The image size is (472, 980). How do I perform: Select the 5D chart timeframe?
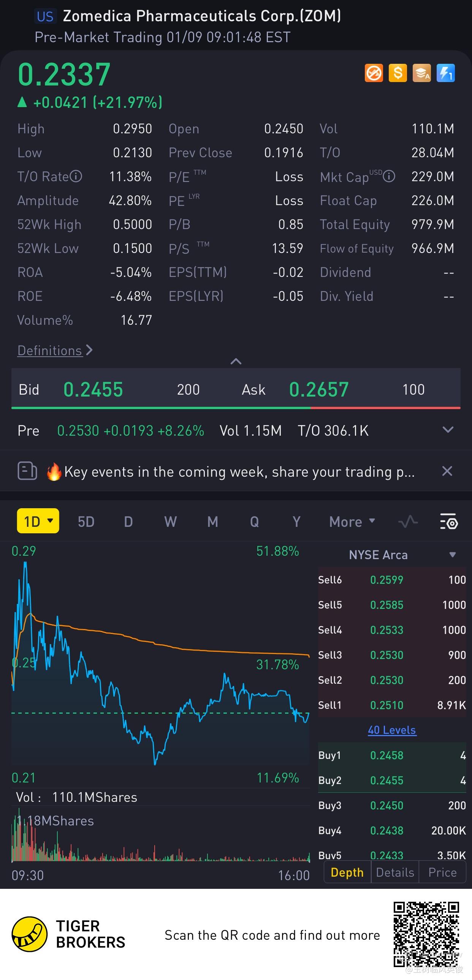coord(86,522)
